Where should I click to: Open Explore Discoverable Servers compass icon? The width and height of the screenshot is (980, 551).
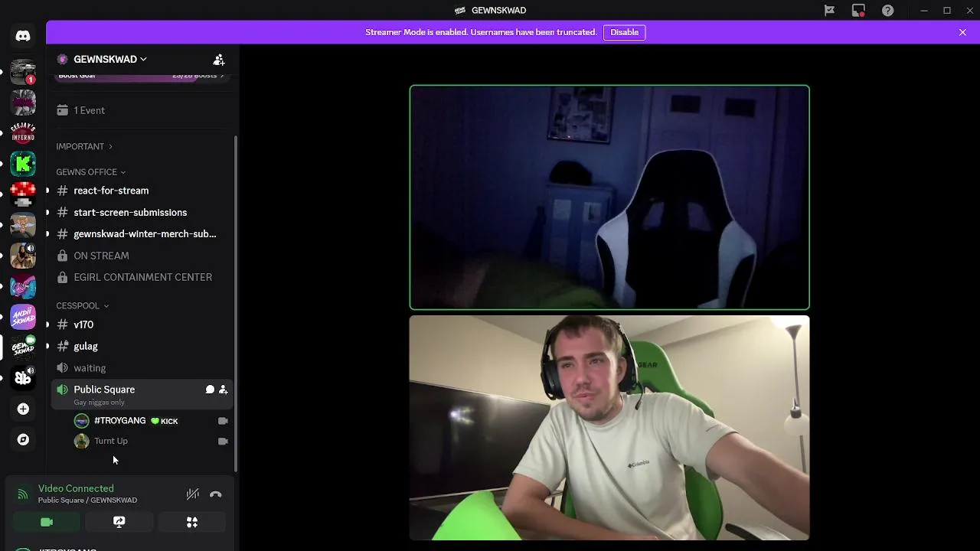[23, 439]
